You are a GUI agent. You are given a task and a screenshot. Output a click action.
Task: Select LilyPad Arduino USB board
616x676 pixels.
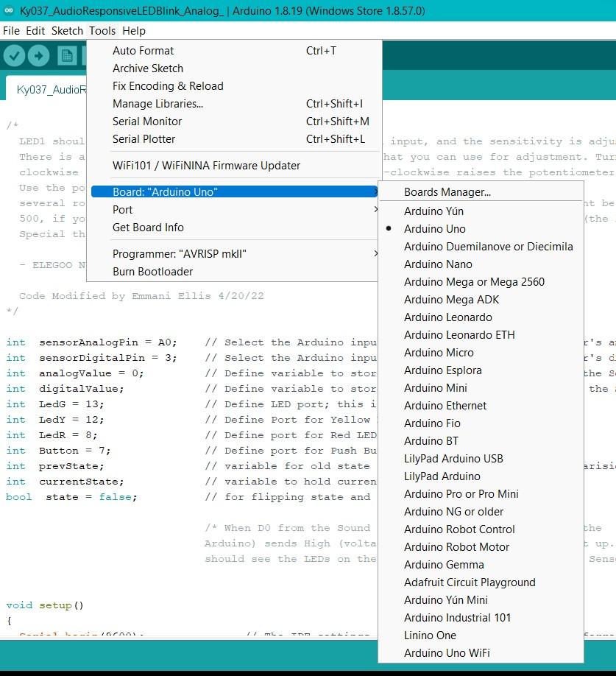(x=481, y=459)
